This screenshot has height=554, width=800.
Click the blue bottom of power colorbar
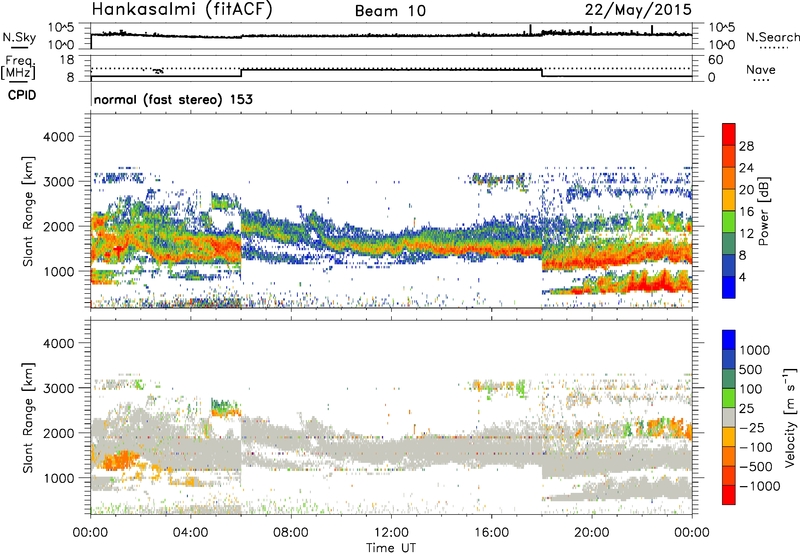[729, 287]
